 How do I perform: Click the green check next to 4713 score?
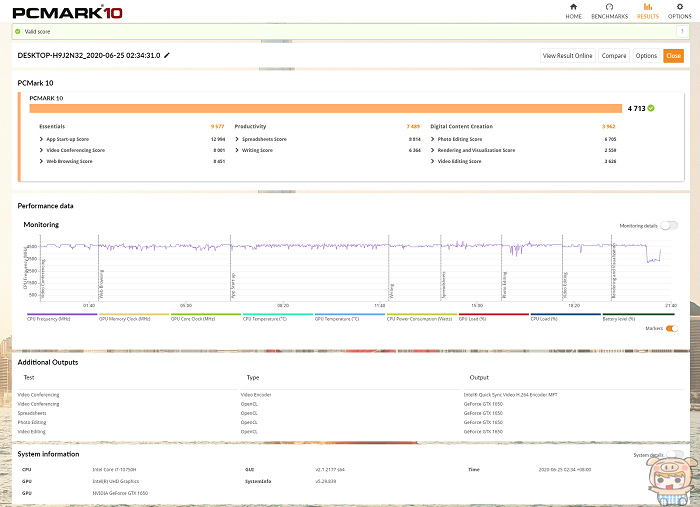651,107
